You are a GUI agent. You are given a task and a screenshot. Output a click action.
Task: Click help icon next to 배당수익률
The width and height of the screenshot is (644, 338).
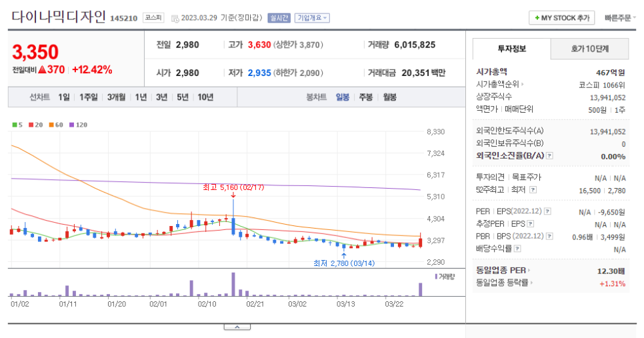517,249
